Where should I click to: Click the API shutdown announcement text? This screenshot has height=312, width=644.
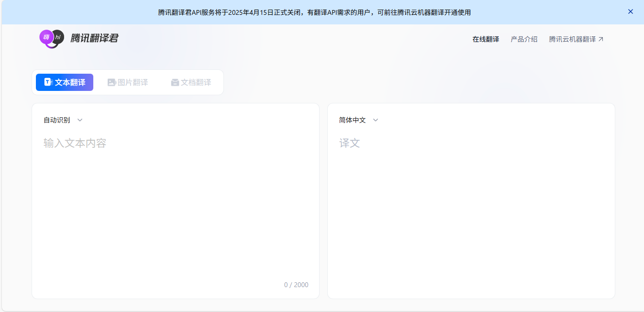pyautogui.click(x=314, y=12)
